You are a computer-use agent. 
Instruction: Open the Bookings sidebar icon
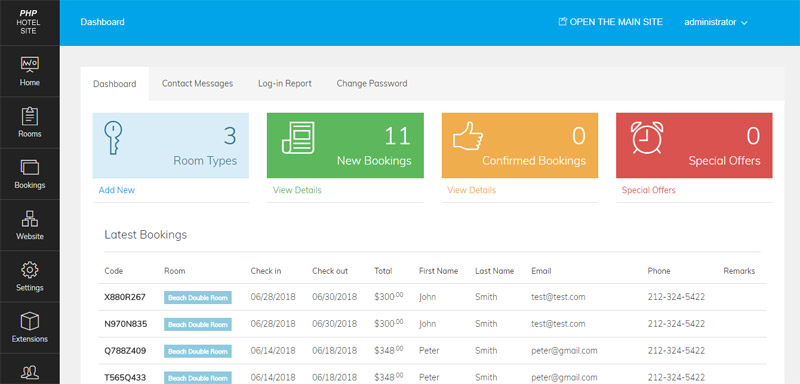(30, 168)
